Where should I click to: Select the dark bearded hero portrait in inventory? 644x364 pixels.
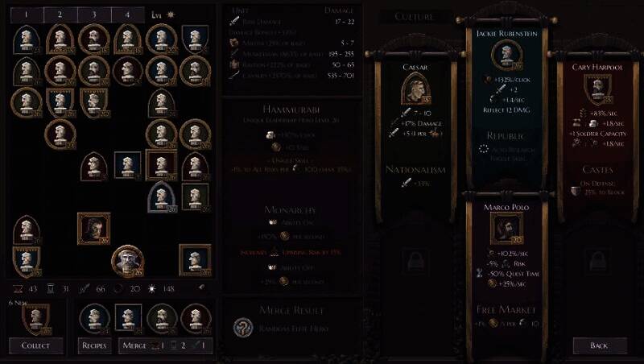(x=94, y=229)
